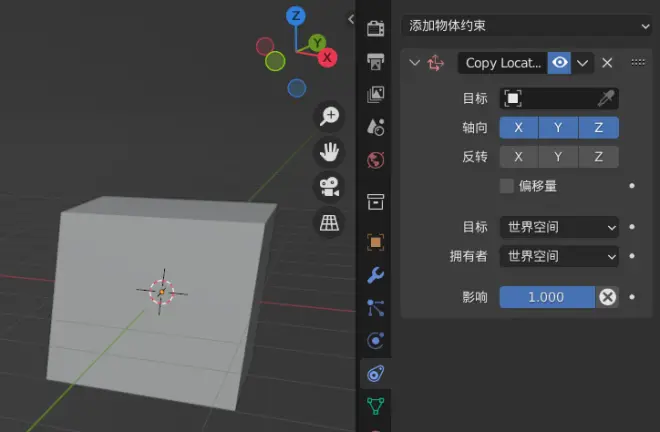Animate 目标 space property dot
The image size is (660, 432).
point(632,227)
